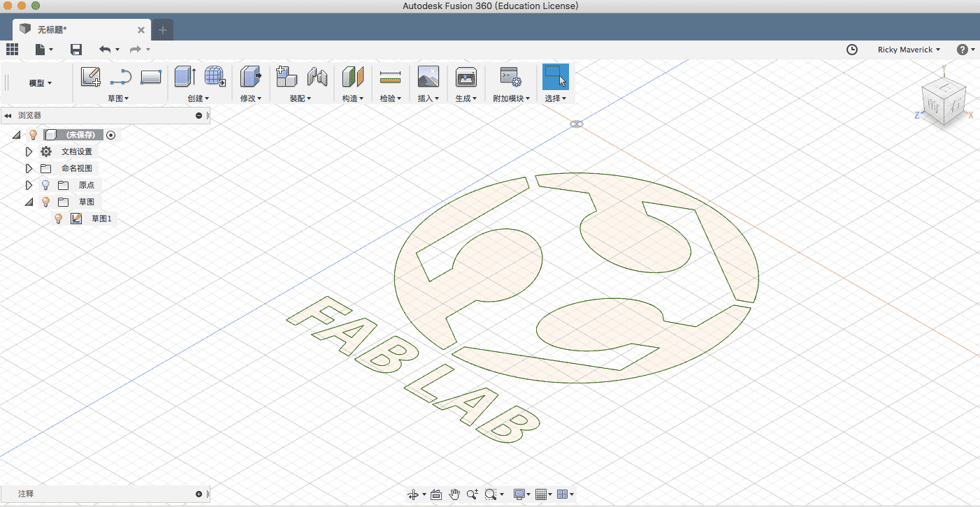The width and height of the screenshot is (980, 507).
Task: Open the 草图 toolbar menu
Action: [118, 98]
